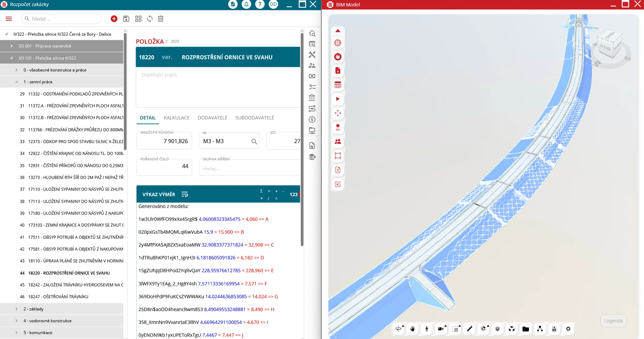Screen dimensions: 644x339
Task: Open the notifications bell
Action: (246, 4)
